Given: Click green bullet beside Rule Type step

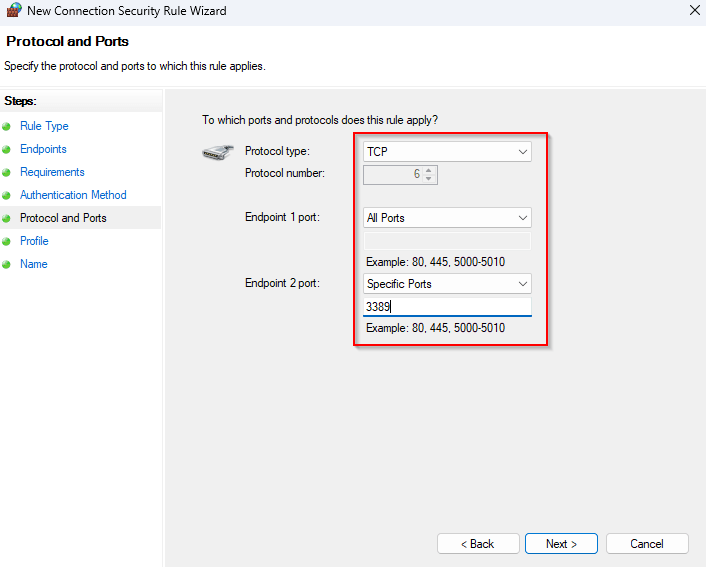Looking at the screenshot, I should [x=7, y=127].
